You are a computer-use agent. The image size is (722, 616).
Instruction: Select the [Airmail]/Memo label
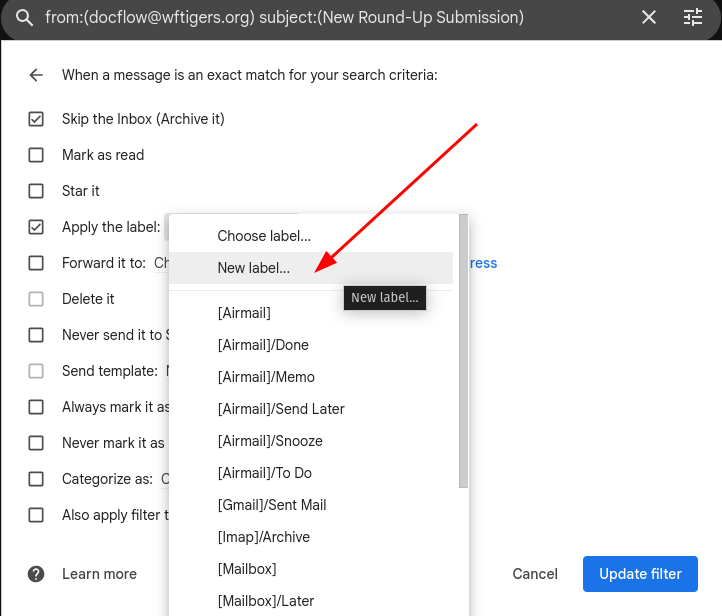311,377
